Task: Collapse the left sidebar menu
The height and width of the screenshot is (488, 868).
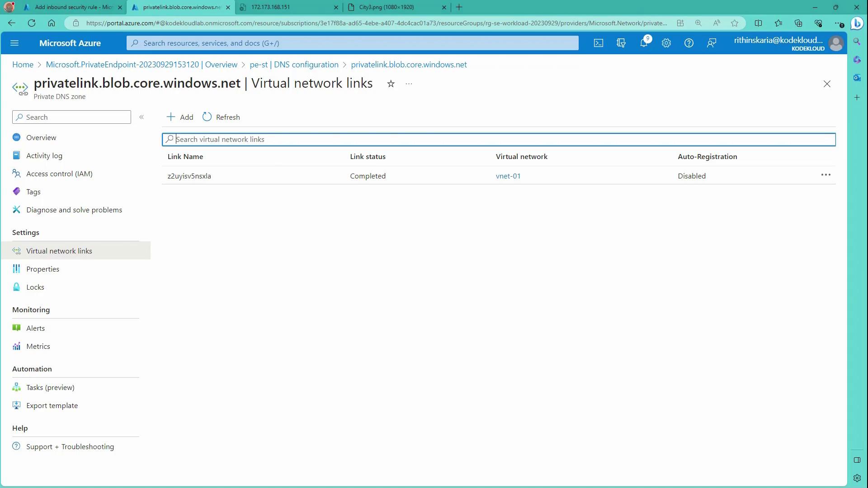Action: click(x=142, y=117)
